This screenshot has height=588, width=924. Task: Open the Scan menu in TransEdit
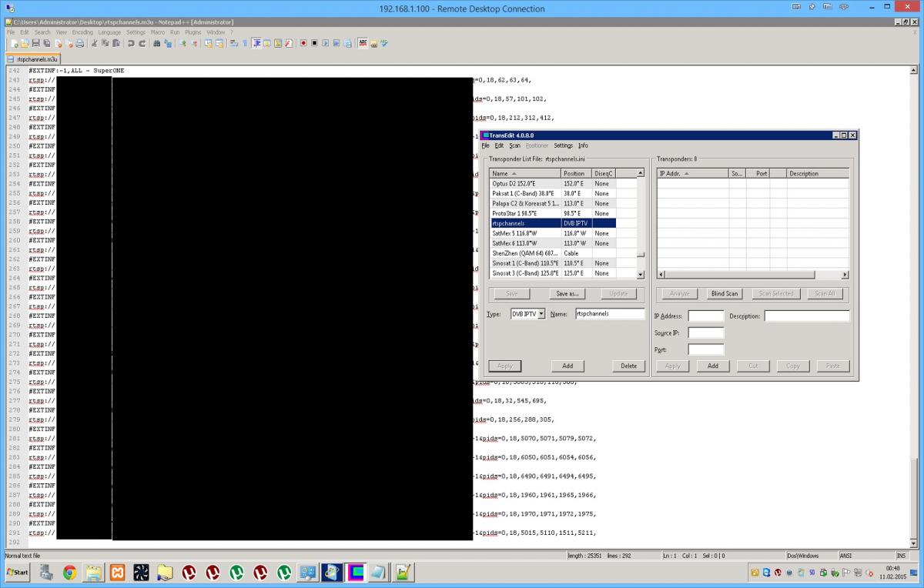[514, 145]
